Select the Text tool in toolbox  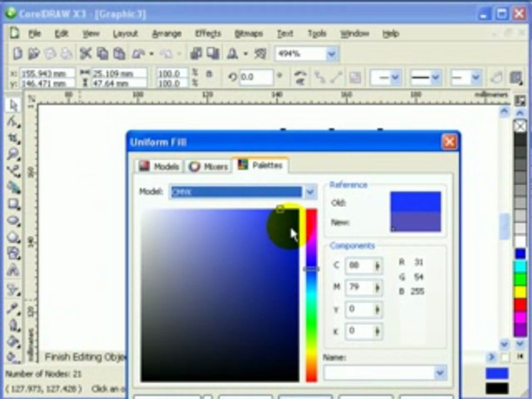[x=13, y=270]
